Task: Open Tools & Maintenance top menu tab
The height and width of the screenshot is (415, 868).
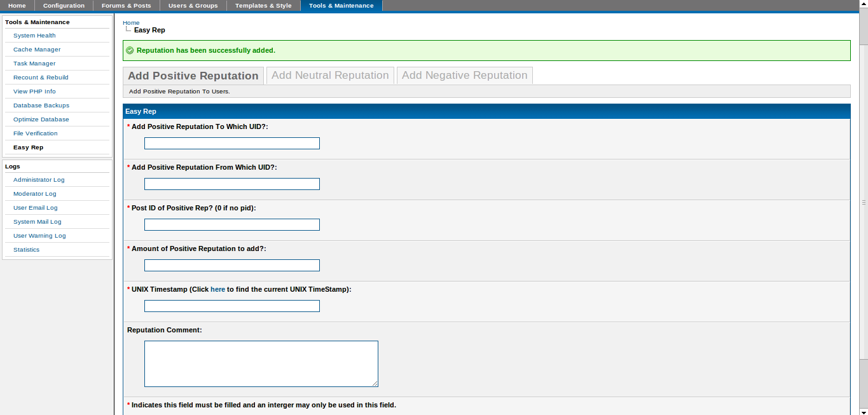Action: coord(341,6)
